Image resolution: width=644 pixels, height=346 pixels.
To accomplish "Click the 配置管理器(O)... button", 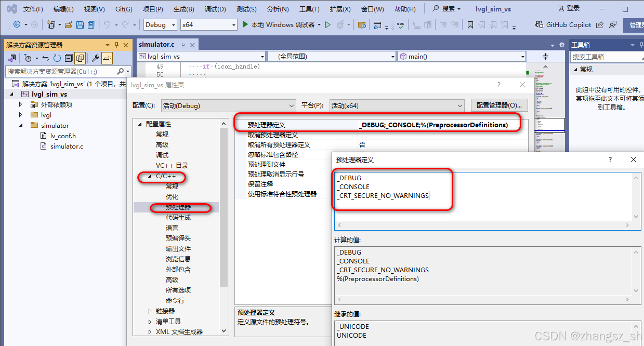I will point(499,105).
